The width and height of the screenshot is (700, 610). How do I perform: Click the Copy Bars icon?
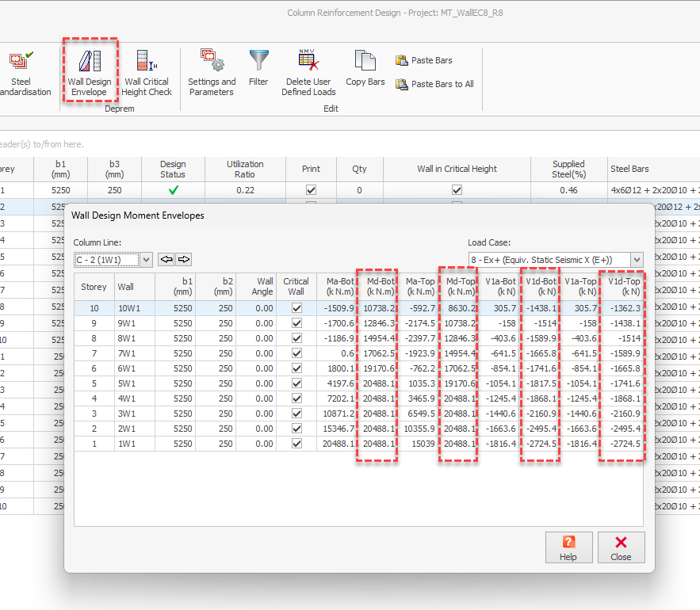[365, 62]
